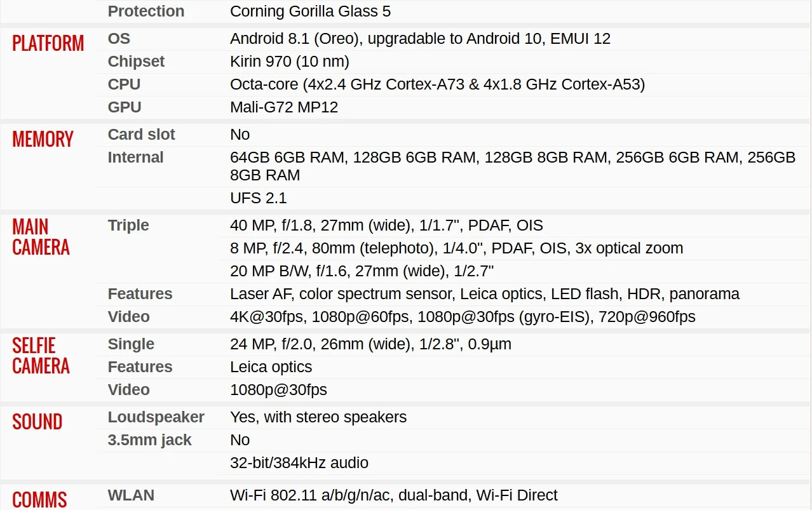Open the OS glossary link
This screenshot has height=510, width=812.
pyautogui.click(x=119, y=39)
